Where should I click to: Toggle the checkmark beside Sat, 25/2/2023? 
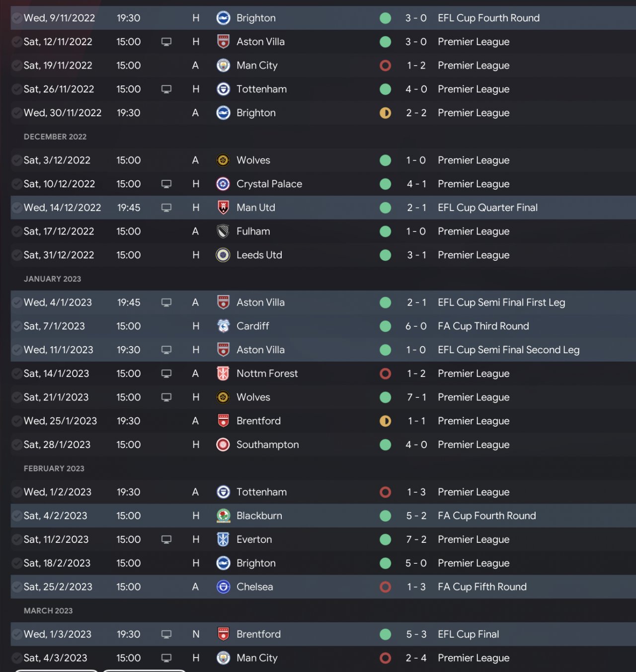[x=17, y=587]
